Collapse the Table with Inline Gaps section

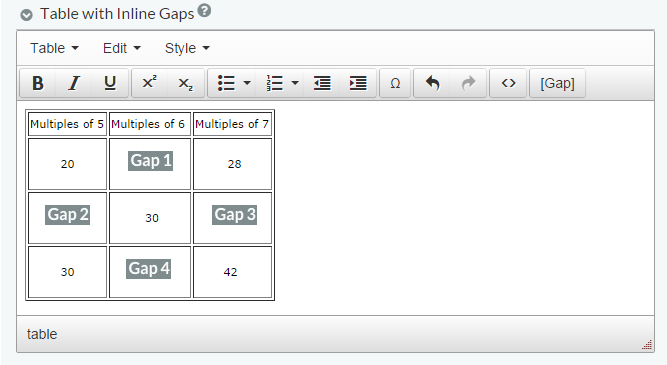pyautogui.click(x=26, y=15)
